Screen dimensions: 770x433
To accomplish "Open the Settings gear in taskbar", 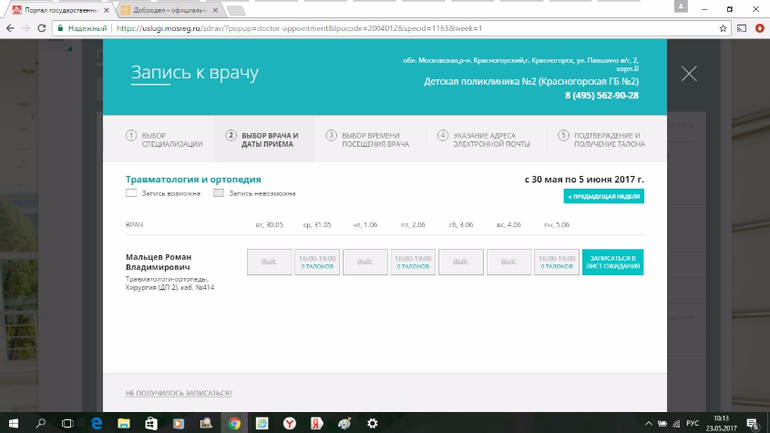I will click(x=372, y=423).
